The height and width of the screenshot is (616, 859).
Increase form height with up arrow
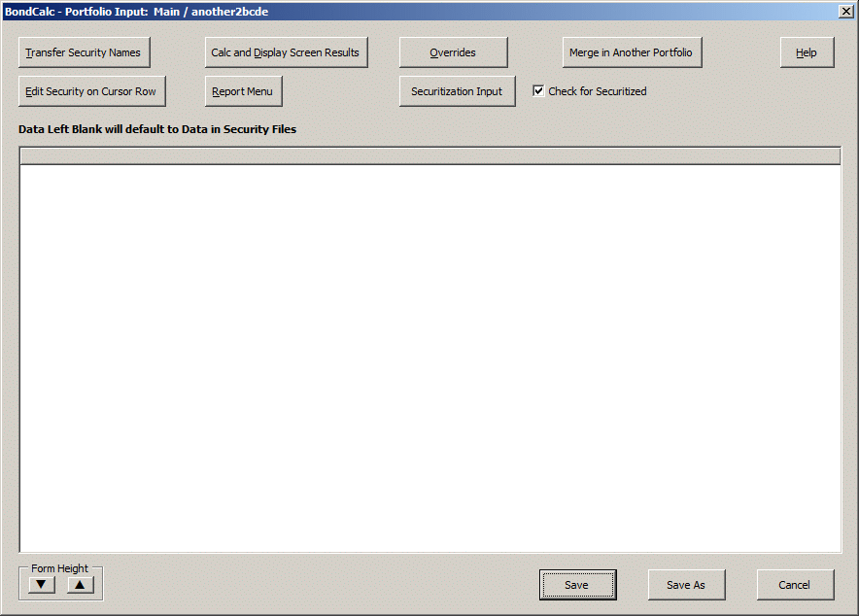point(81,585)
